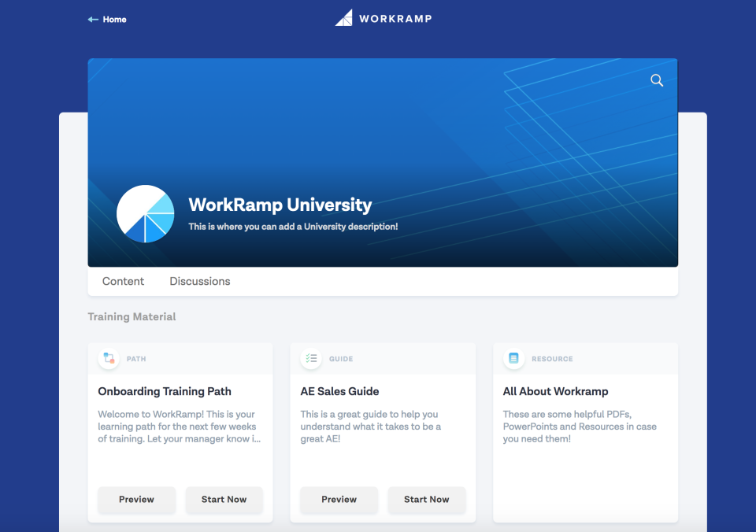Click the GUIDE label on the second card
756x532 pixels.
(341, 359)
